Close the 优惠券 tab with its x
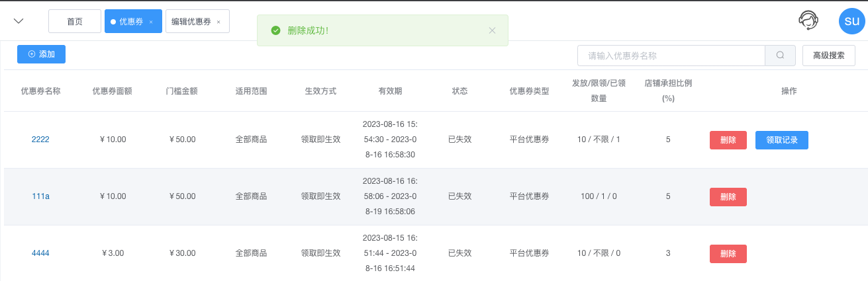 [151, 22]
